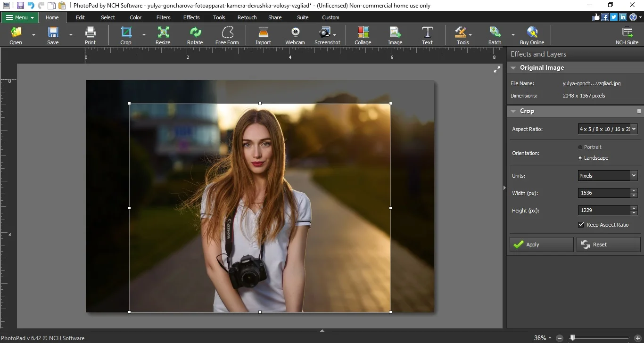The image size is (644, 343).
Task: Open the Resize tool
Action: click(163, 36)
